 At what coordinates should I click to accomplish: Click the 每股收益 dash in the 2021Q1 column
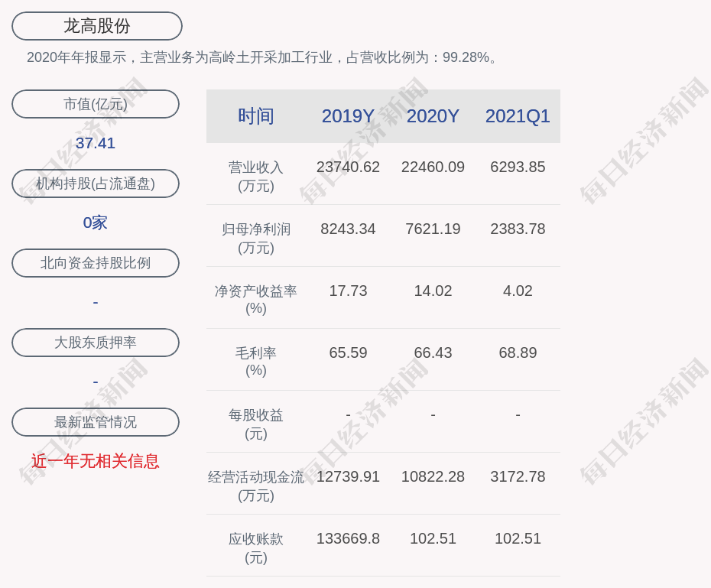click(x=518, y=415)
